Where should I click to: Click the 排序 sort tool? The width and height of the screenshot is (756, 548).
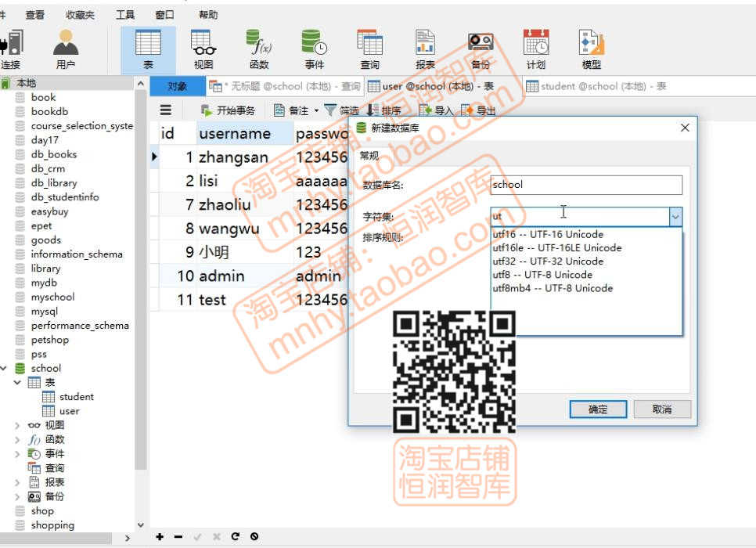click(383, 110)
